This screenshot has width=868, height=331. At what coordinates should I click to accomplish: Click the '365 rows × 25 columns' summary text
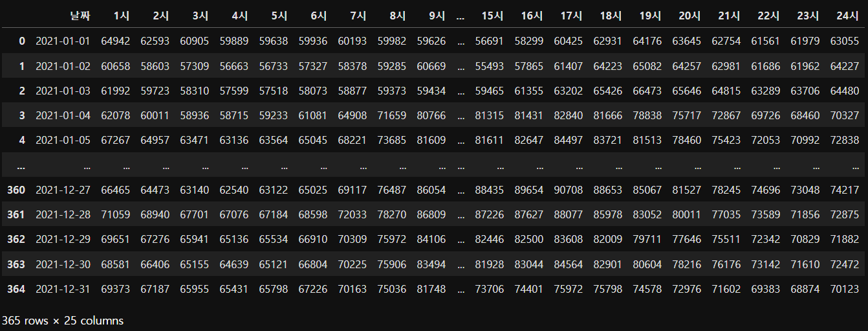coord(63,320)
